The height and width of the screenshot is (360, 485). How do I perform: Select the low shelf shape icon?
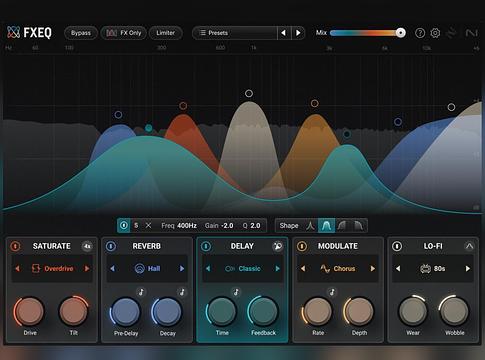pos(342,226)
